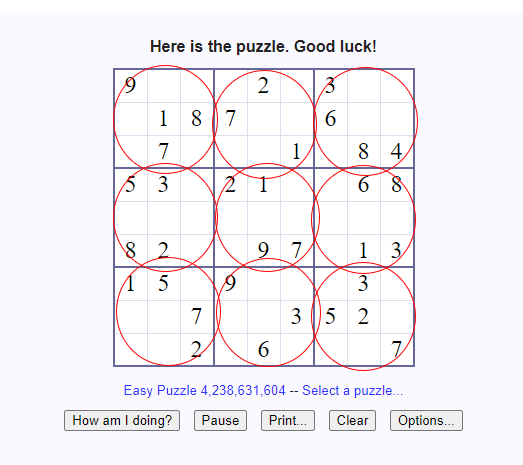This screenshot has height=465, width=523.
Task: Pause the sudoku timer
Action: tap(220, 420)
